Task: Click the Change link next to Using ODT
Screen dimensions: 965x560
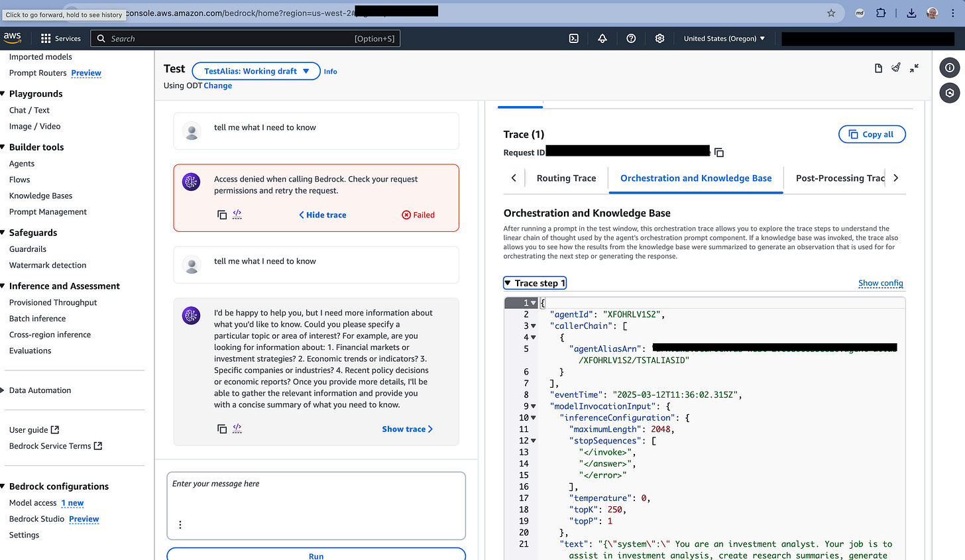Action: pyautogui.click(x=217, y=85)
